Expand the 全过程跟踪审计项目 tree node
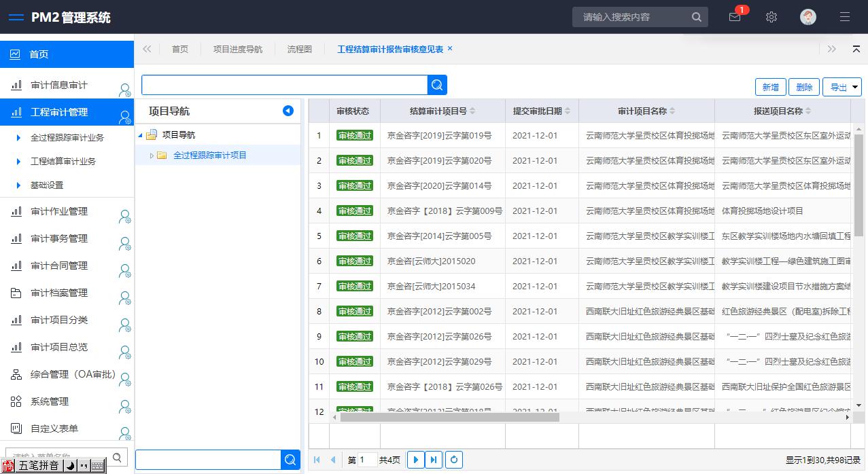 tap(152, 156)
